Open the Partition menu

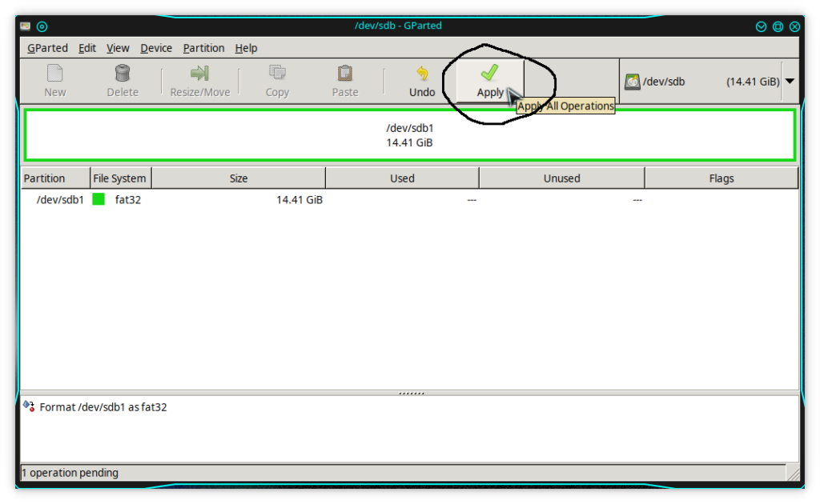(203, 48)
